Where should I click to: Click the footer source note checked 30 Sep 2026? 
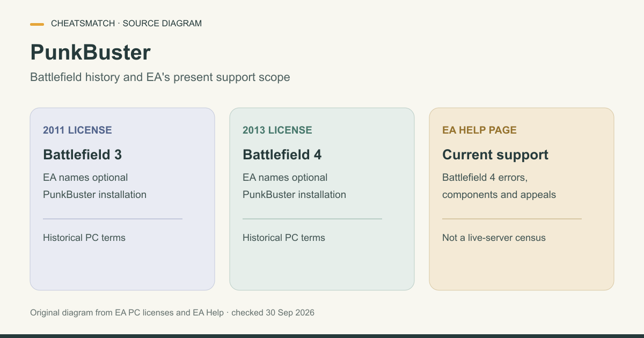pos(172,312)
